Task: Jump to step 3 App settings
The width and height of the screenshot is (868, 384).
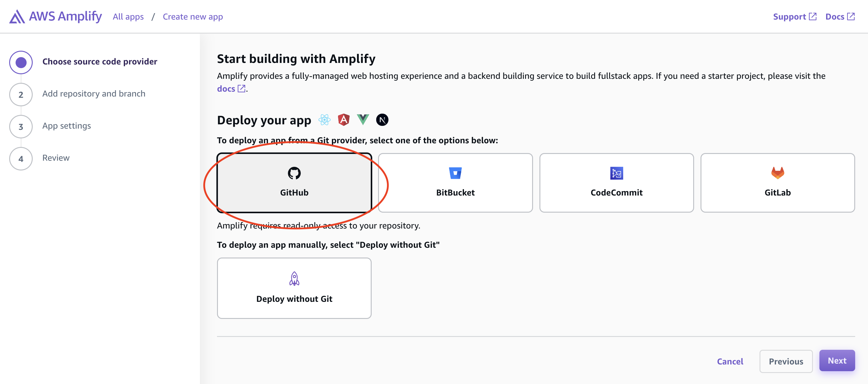Action: pyautogui.click(x=66, y=126)
